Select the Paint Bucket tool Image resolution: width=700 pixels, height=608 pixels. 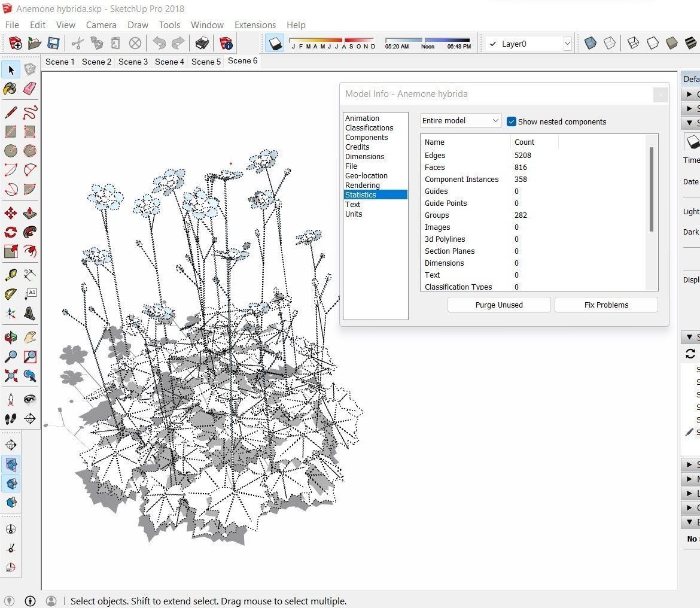[x=11, y=89]
